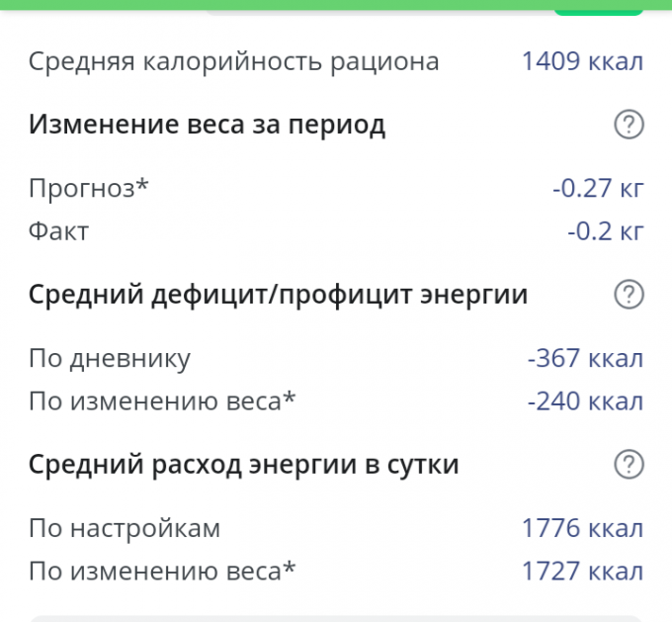Tap the -240 ккал value
Image resolution: width=672 pixels, height=622 pixels.
(585, 400)
